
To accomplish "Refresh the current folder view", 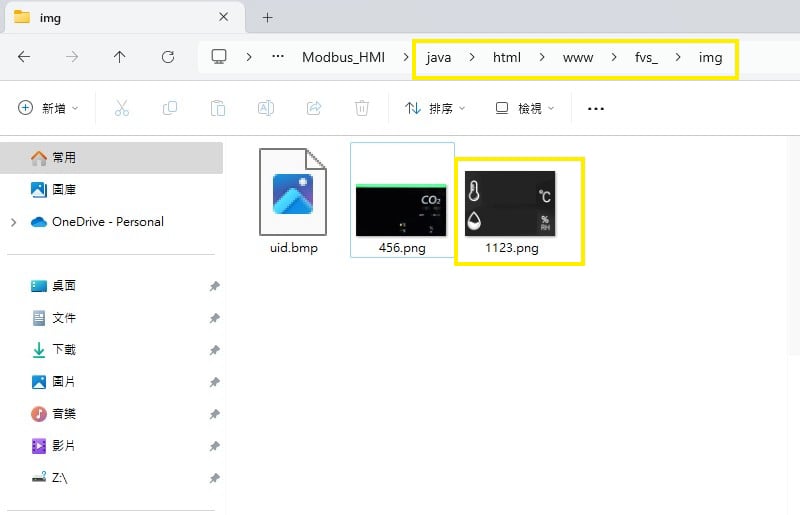I will pos(168,57).
